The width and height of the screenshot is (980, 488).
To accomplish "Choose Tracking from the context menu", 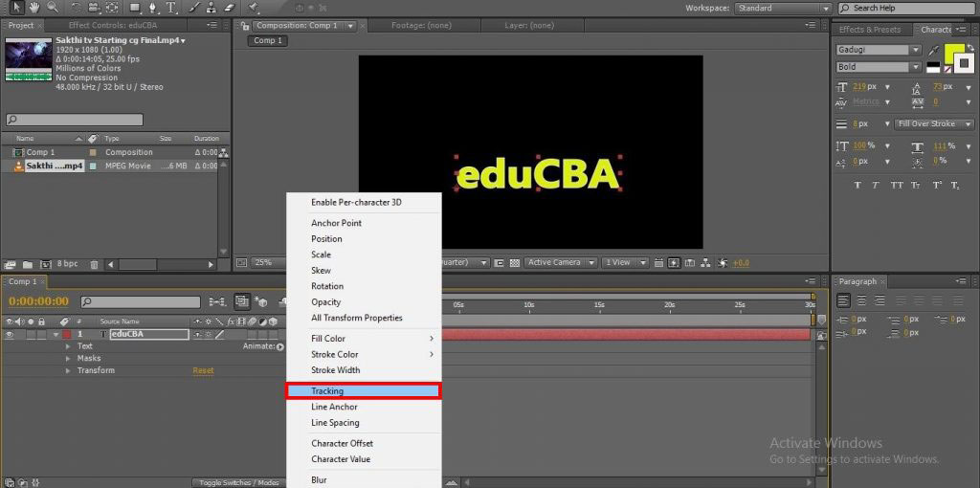I will (x=363, y=390).
